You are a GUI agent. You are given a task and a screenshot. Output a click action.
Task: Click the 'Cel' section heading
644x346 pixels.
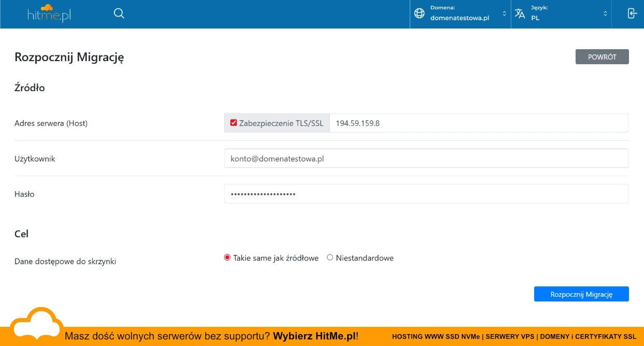pyautogui.click(x=21, y=234)
